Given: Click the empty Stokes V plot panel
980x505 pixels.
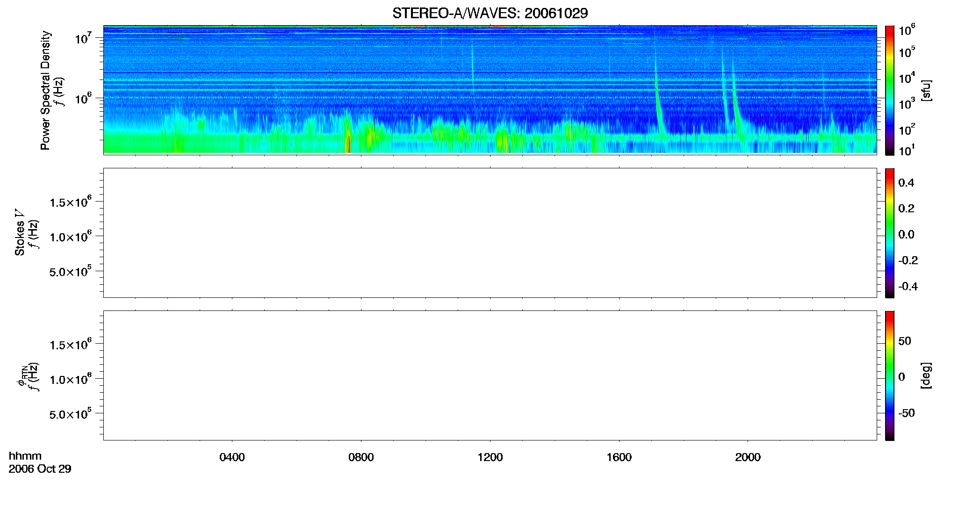Looking at the screenshot, I should pyautogui.click(x=490, y=233).
